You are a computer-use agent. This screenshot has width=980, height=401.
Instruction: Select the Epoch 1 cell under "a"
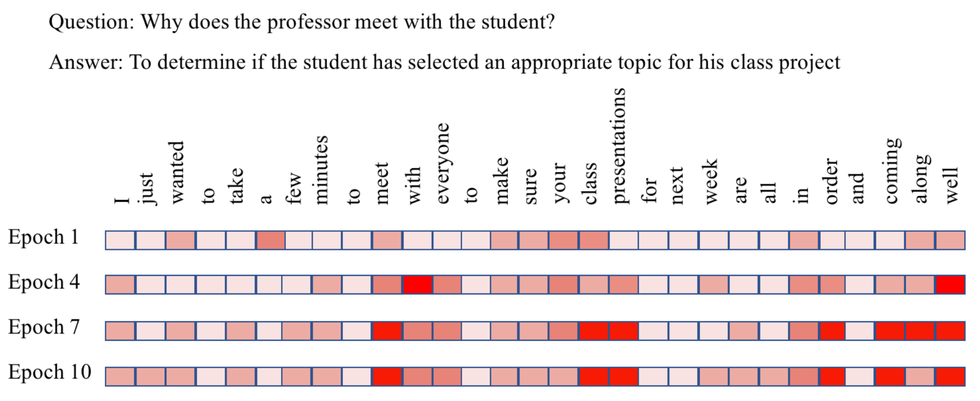tap(270, 240)
